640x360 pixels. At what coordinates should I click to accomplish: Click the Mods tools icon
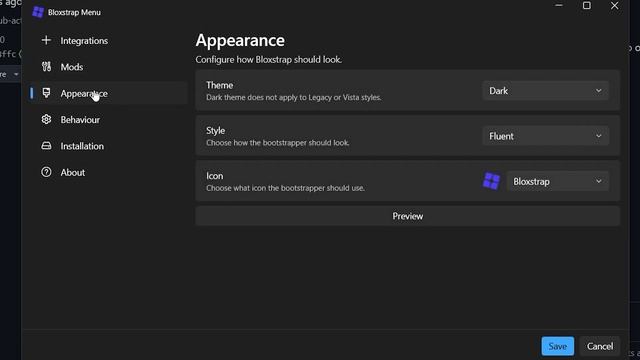tap(47, 67)
